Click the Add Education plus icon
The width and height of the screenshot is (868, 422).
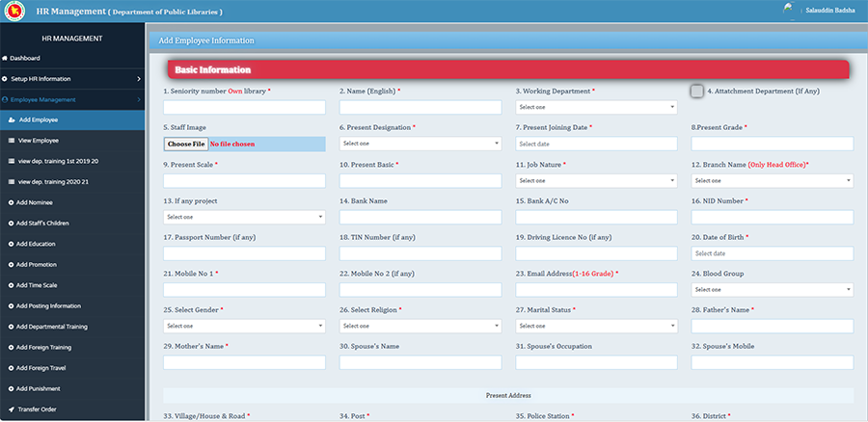click(x=11, y=244)
